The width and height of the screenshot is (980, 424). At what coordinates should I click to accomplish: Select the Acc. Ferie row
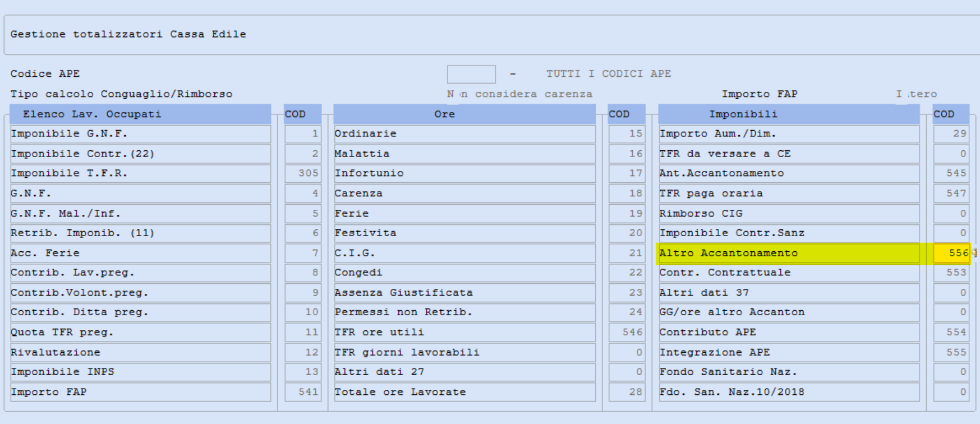140,253
